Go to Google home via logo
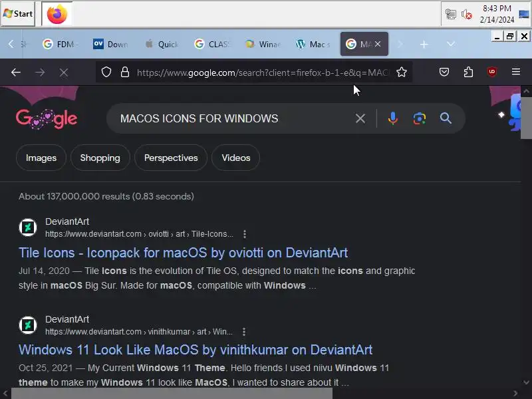Viewport: 532px width, 399px height. pyautogui.click(x=47, y=119)
